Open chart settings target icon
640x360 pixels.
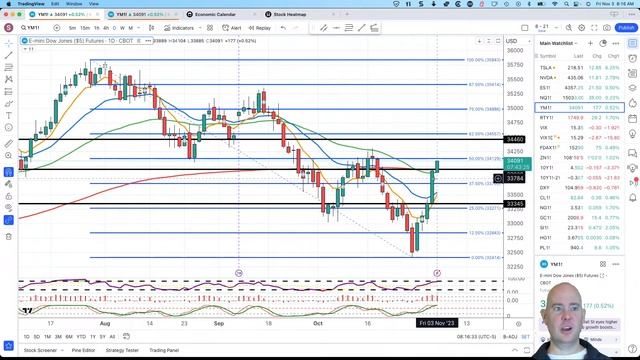581,28
